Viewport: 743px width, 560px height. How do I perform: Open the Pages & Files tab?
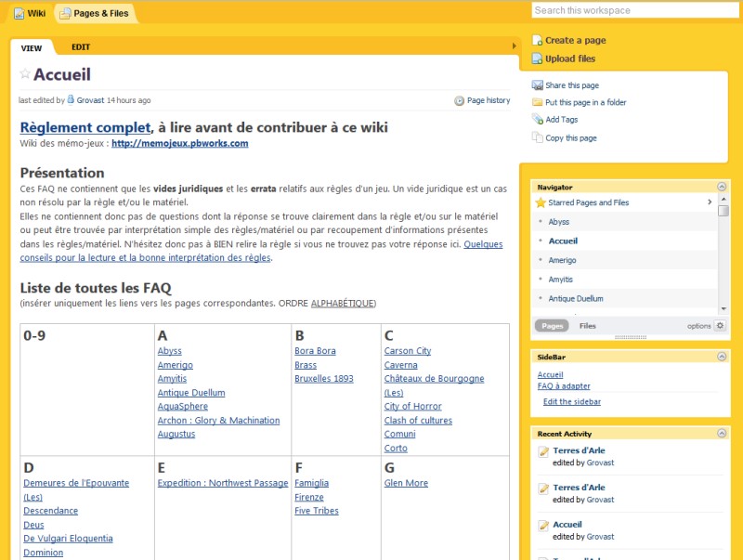96,13
